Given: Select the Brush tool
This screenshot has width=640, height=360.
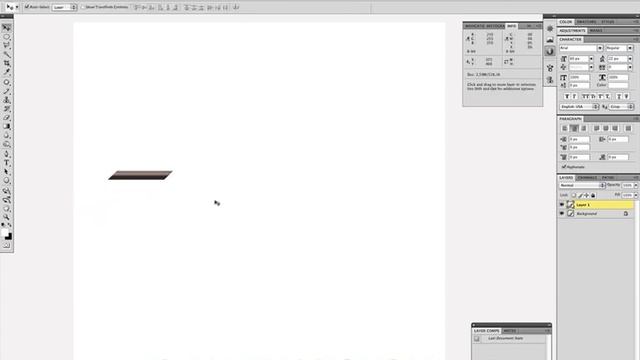Looking at the screenshot, I should [x=7, y=91].
